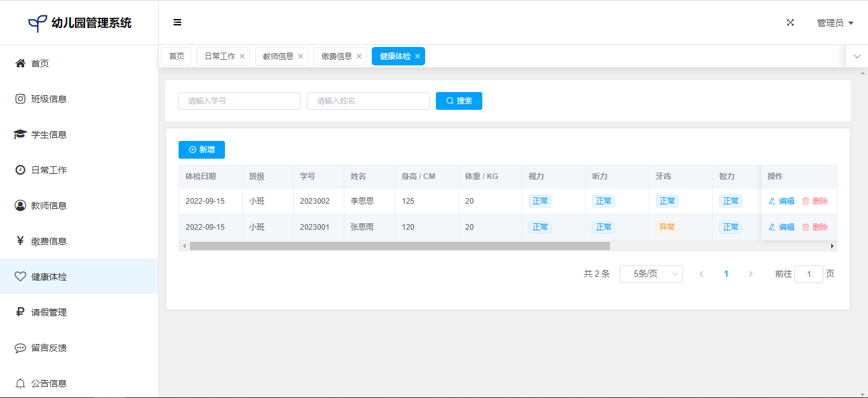
Task: Open the 管理员 user dropdown
Action: (834, 23)
